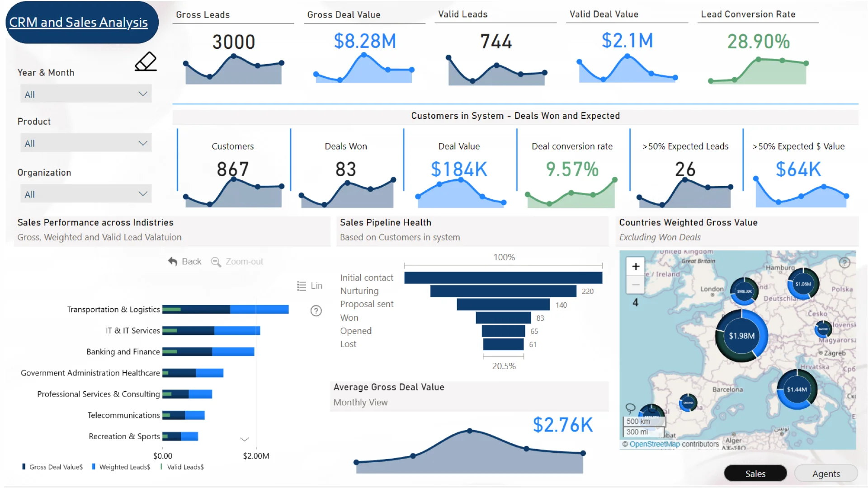This screenshot has width=868, height=488.
Task: Click the Opened funnel bar
Action: coord(503,331)
